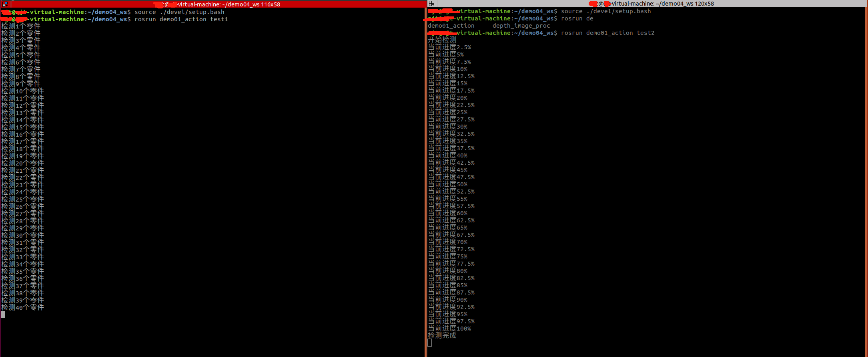Image resolution: width=868 pixels, height=357 pixels.
Task: Click the line '当前进度10%'
Action: 447,69
